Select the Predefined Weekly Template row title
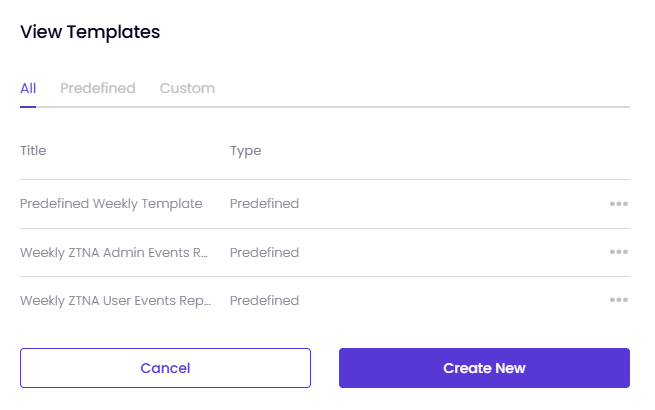Screen dimensions: 655x410 [x=111, y=204]
